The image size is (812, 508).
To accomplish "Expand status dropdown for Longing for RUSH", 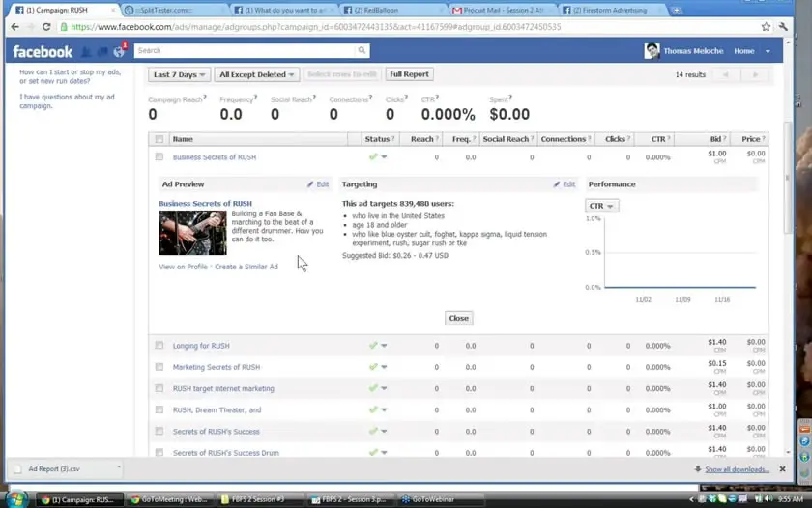I will [x=384, y=346].
